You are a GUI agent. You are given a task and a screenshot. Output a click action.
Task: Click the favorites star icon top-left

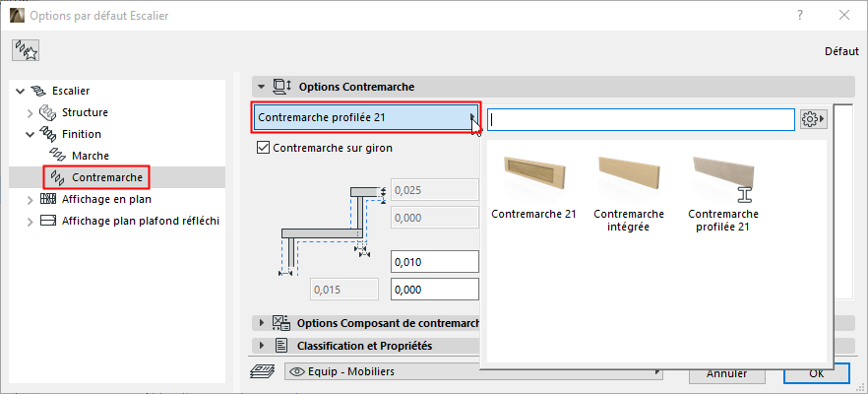[x=26, y=49]
